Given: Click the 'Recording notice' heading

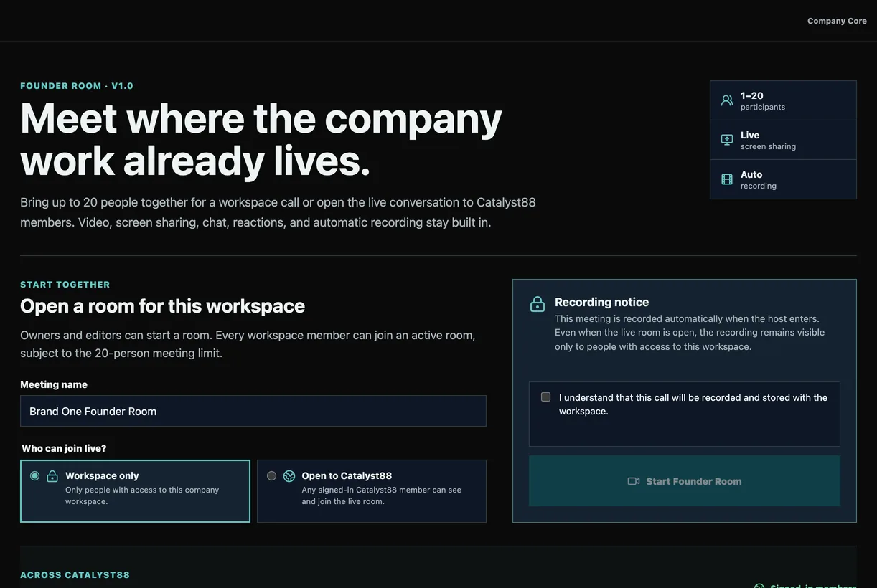Looking at the screenshot, I should (x=601, y=302).
